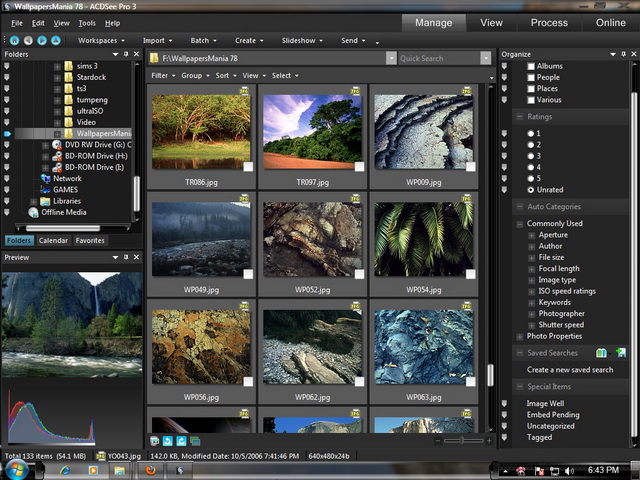Viewport: 640px width, 480px height.
Task: Open the Filter dropdown
Action: click(162, 75)
